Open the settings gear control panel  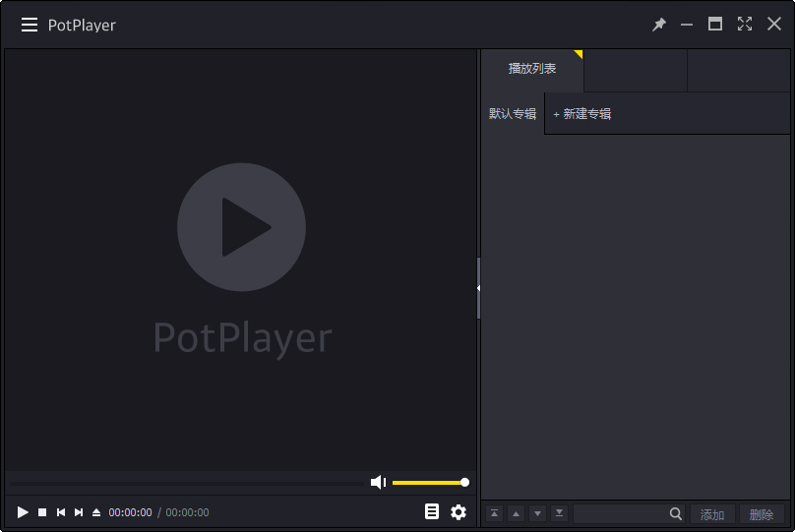459,511
